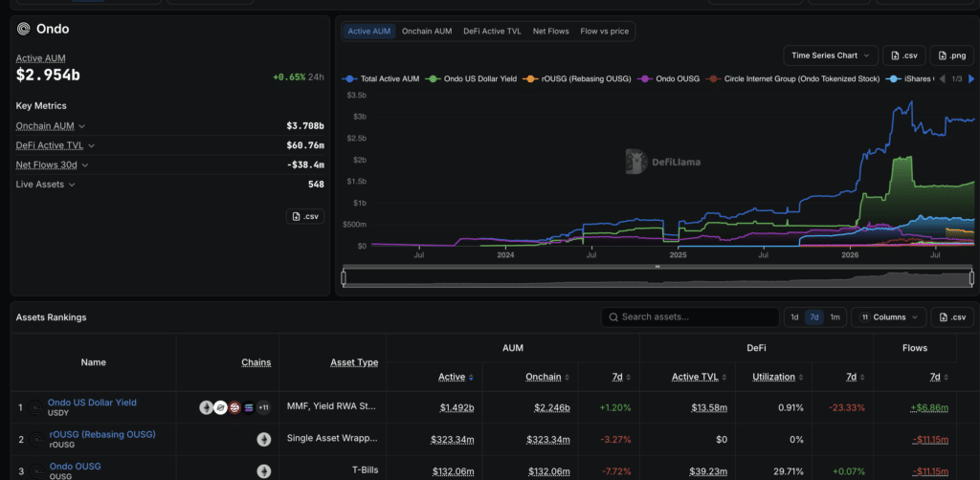Click the 29.71% utilization value

point(788,471)
